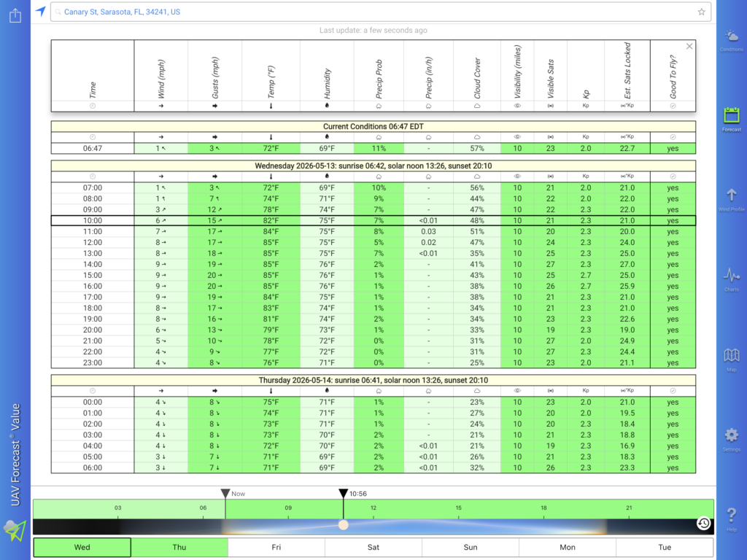Select the Fri day tab
Screen dimensions: 747x560
click(x=276, y=547)
